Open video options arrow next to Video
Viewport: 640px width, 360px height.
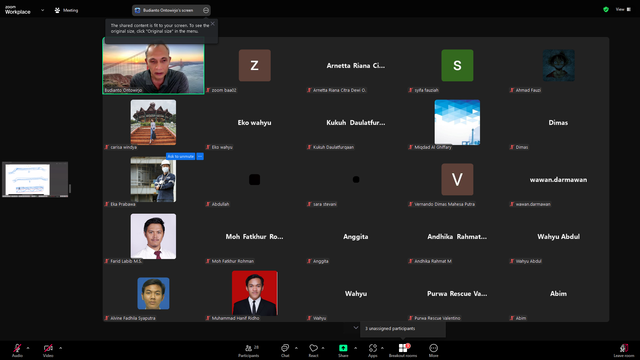pos(60,348)
